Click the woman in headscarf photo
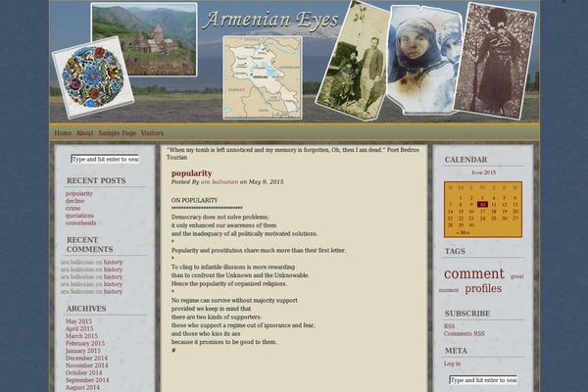Screen dimensions: 588x392 coord(423,60)
